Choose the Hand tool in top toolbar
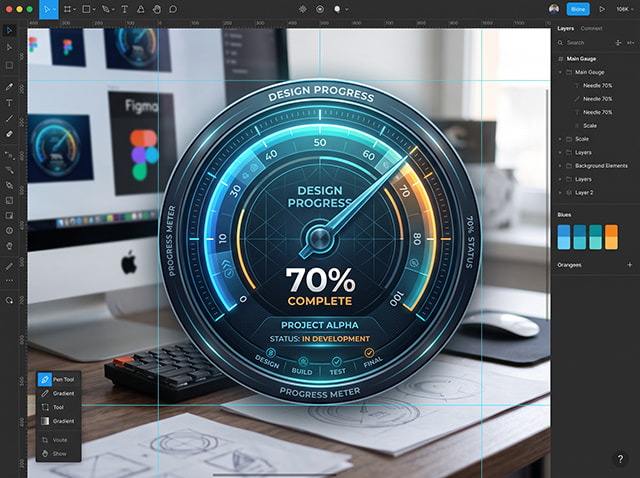The width and height of the screenshot is (640, 478). coord(157,9)
